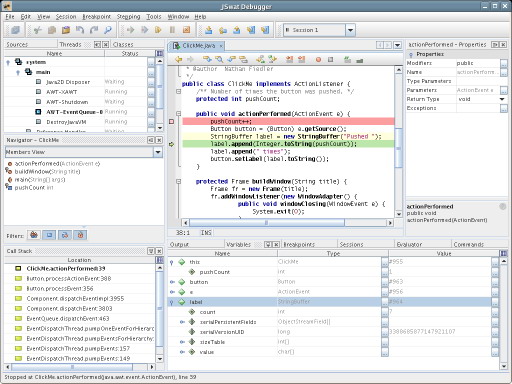Click the '...' button for Parameters property
Viewport: 512px width, 384px height.
click(504, 90)
